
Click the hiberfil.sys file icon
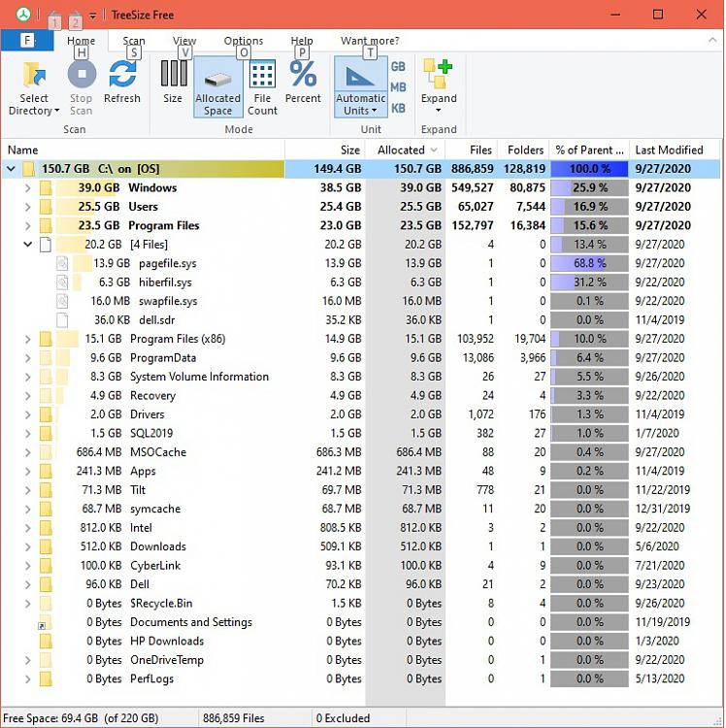pyautogui.click(x=62, y=282)
